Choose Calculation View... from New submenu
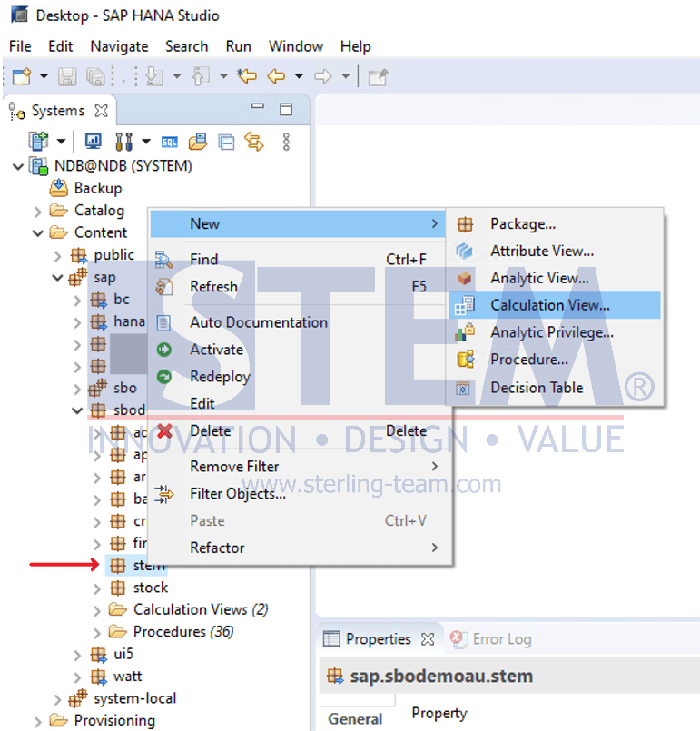 (x=555, y=305)
